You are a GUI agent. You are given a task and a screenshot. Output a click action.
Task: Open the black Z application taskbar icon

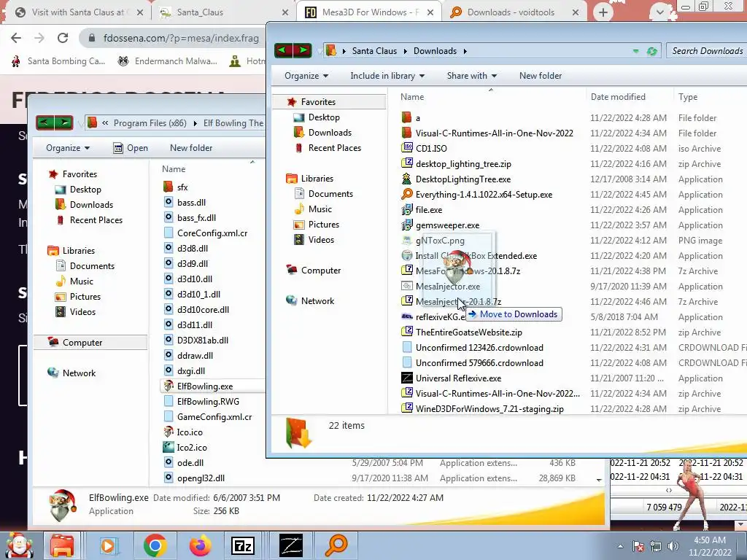point(291,545)
